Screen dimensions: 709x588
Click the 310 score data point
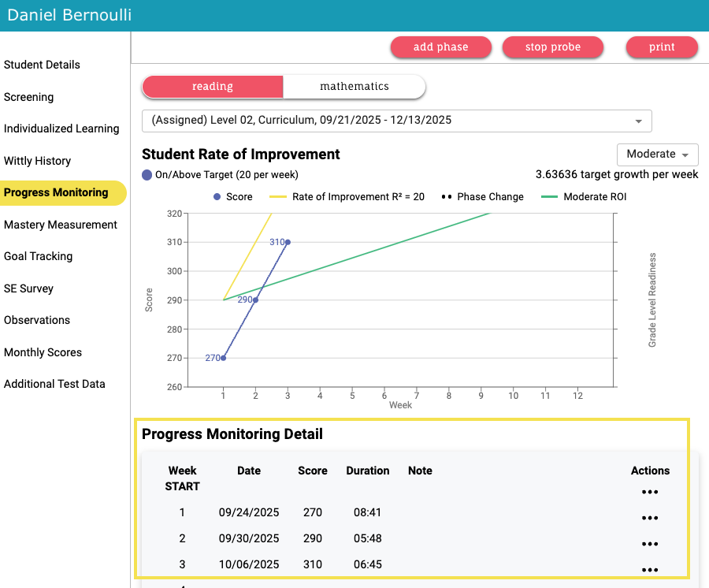tap(288, 242)
